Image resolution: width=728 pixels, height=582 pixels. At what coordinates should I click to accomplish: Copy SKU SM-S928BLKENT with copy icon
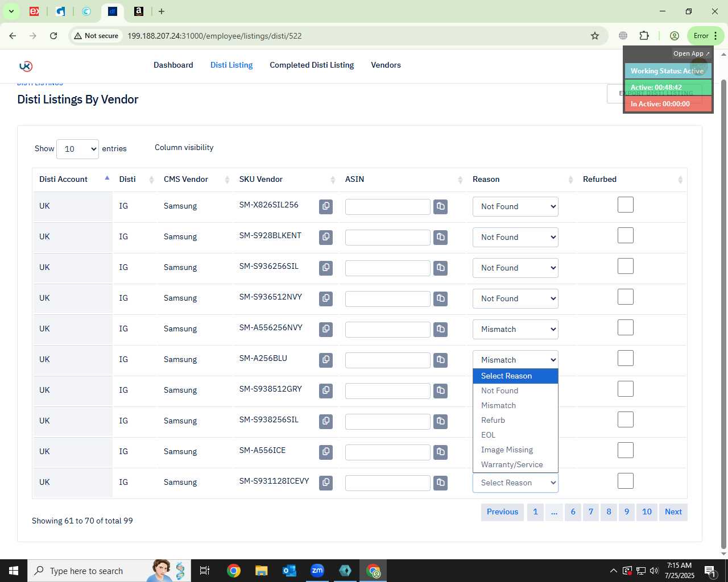[326, 237]
